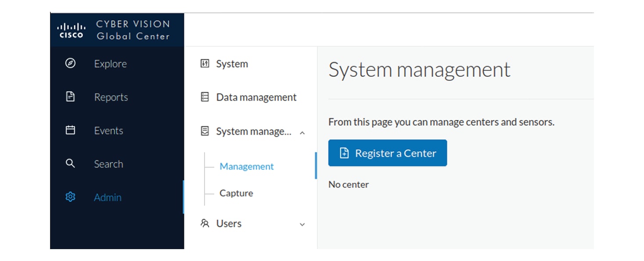Click the Register a Center button
Image resolution: width=644 pixels, height=261 pixels.
tap(387, 152)
